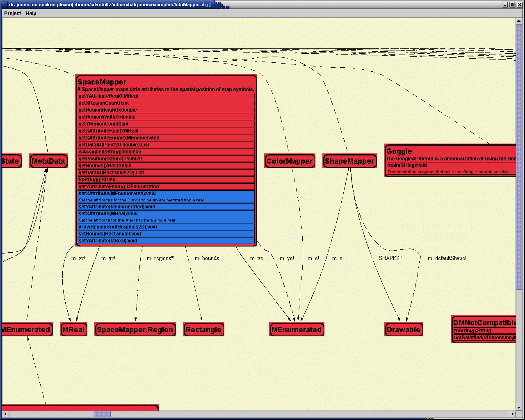Select the ShapeMapper class node

pos(350,161)
